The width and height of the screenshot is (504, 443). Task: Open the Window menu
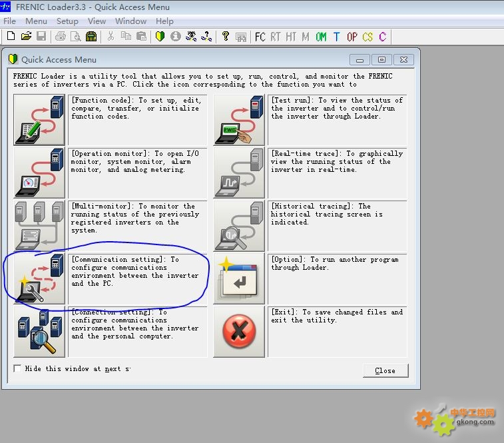[130, 21]
